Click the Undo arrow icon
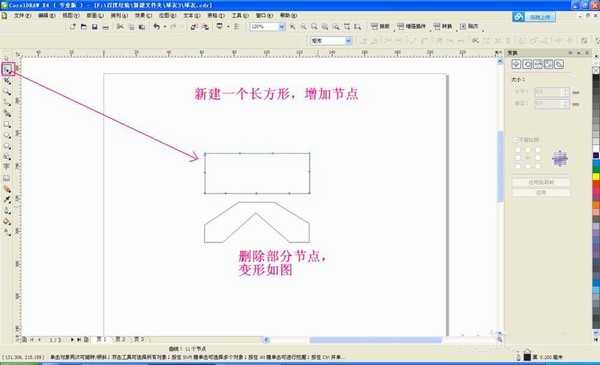The image size is (600, 365). pos(157,27)
